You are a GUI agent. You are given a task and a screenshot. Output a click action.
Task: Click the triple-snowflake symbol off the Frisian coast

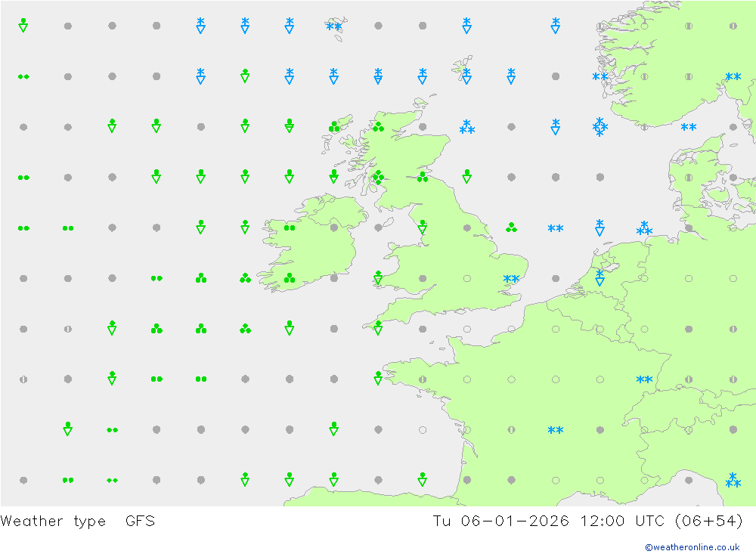click(644, 228)
